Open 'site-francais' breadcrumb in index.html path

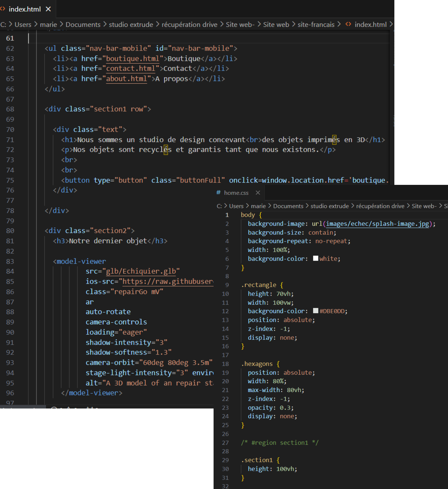click(x=316, y=25)
